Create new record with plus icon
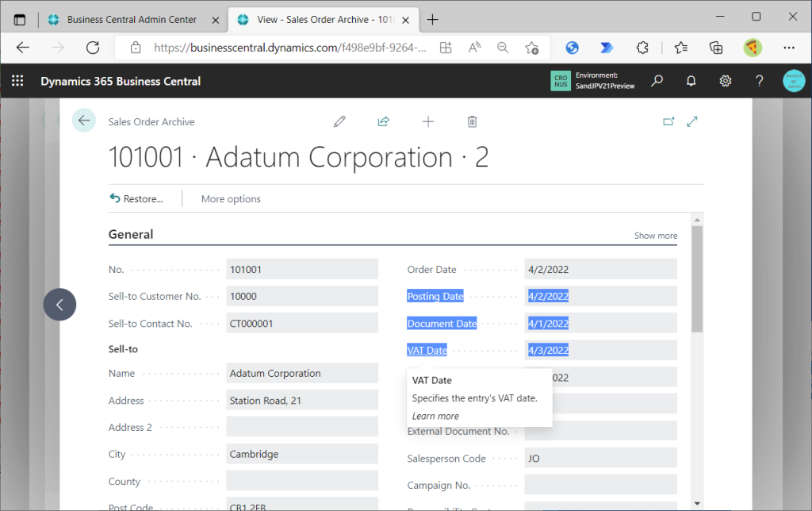This screenshot has height=511, width=812. click(427, 121)
